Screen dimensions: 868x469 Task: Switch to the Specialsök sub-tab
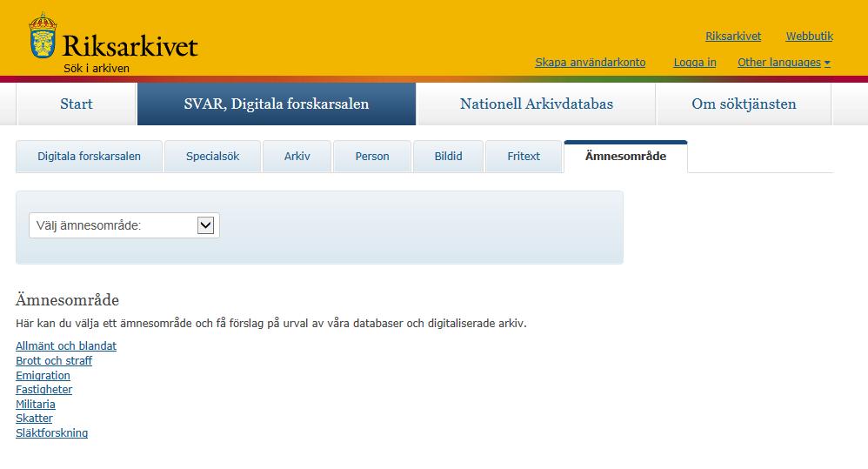coord(212,157)
